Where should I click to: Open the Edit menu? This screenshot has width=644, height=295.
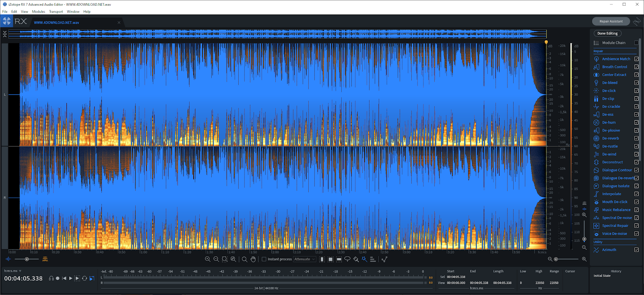coord(14,12)
